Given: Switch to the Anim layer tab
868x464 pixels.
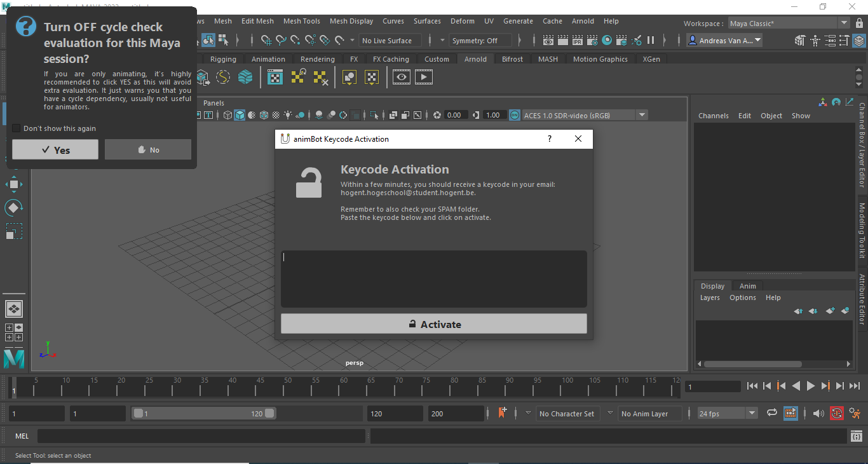Looking at the screenshot, I should coord(747,286).
